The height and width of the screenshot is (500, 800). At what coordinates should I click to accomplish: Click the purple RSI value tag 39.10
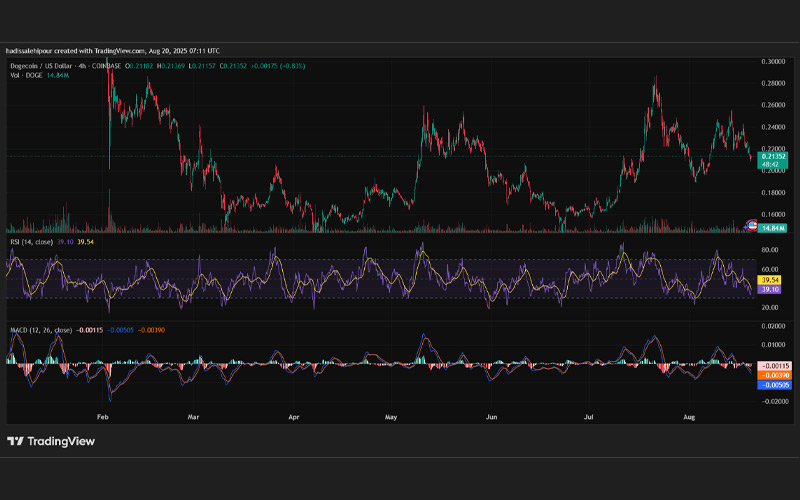click(769, 289)
